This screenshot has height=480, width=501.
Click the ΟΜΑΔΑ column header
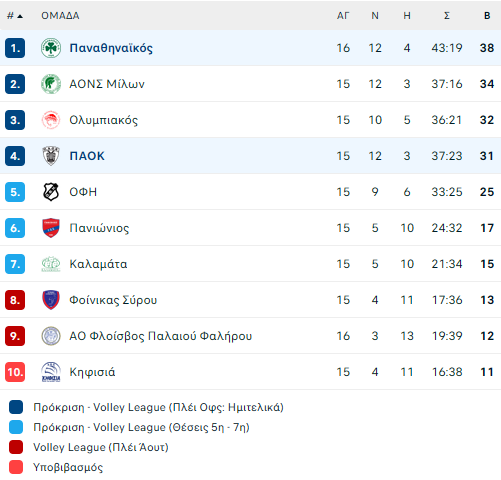pyautogui.click(x=60, y=16)
